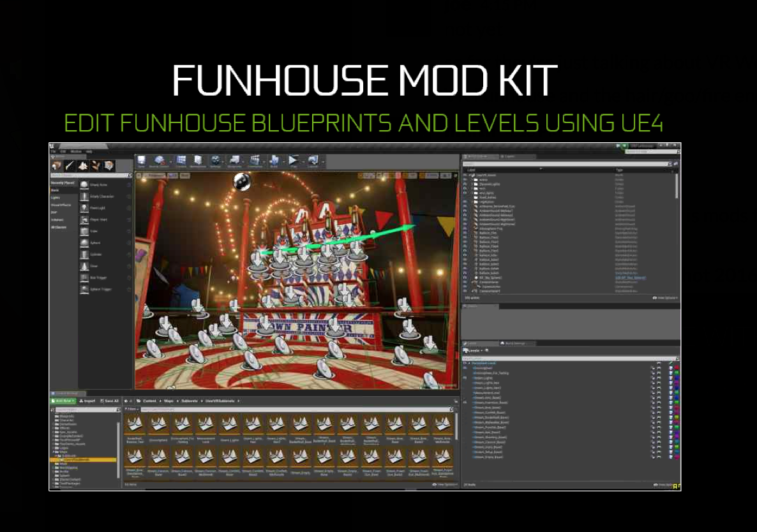Image resolution: width=757 pixels, height=532 pixels.
Task: Open the Cinematics toolbar icon
Action: pyautogui.click(x=255, y=161)
